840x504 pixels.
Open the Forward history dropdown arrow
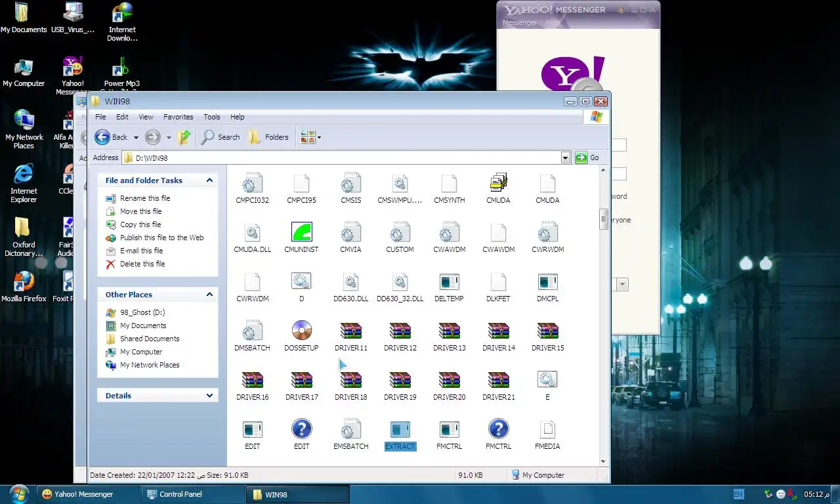coord(168,138)
